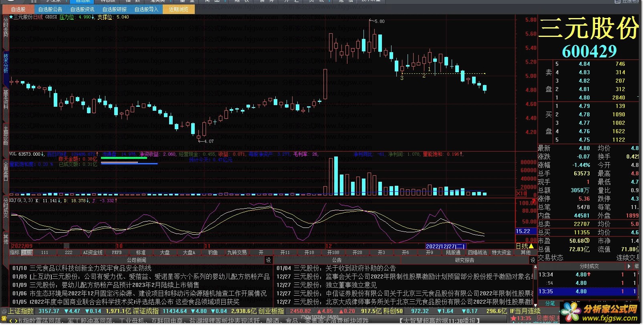
Task: Open announcement 独立董事独立意见
Action: click(351, 285)
